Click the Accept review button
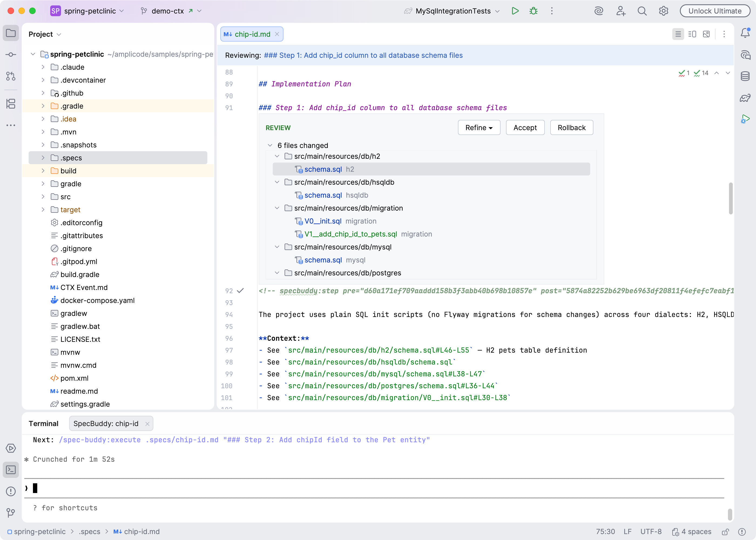756x540 pixels. point(525,128)
